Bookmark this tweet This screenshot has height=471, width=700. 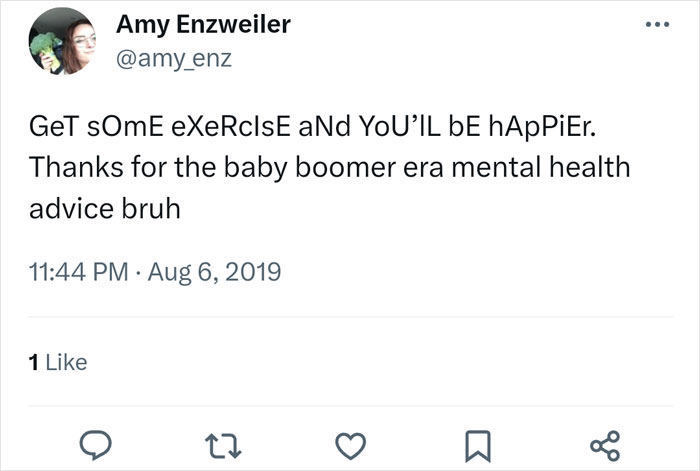tap(478, 446)
